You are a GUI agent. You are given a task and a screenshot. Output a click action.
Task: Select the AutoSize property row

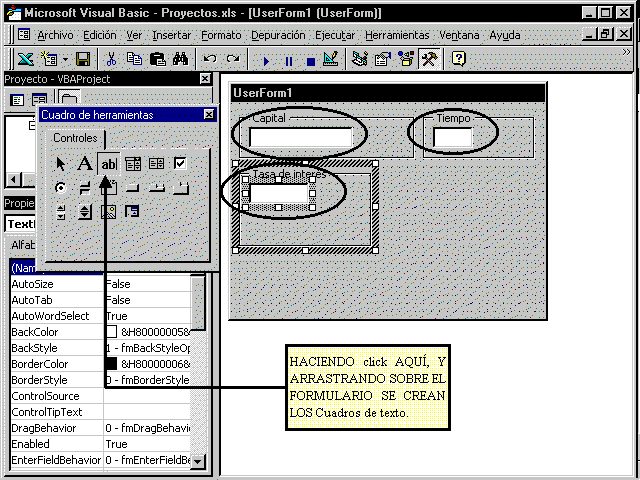point(100,284)
